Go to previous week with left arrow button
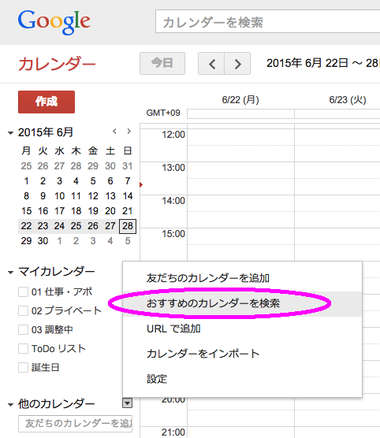The image size is (380, 438). 211,63
